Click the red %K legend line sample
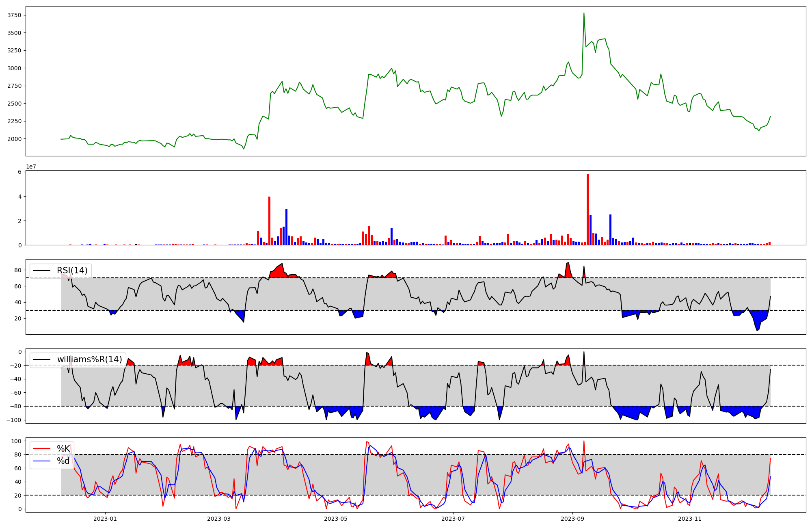 pyautogui.click(x=42, y=449)
